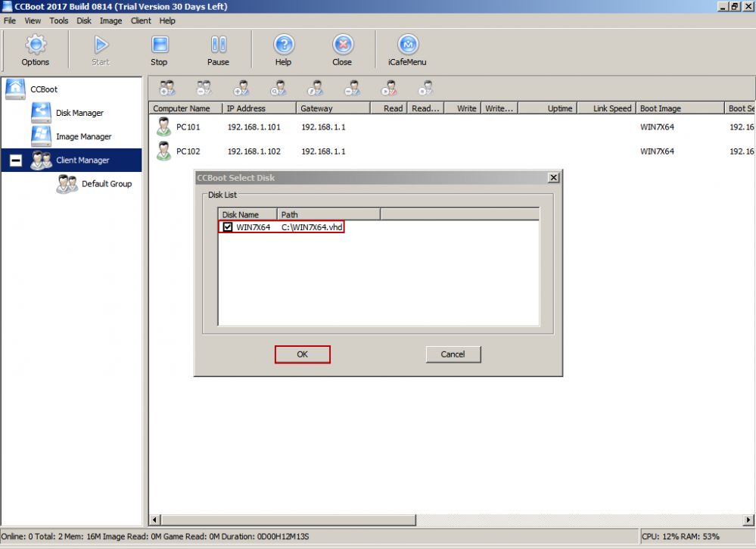Open the Tools menu
Screen dimensions: 756x549
[59, 20]
